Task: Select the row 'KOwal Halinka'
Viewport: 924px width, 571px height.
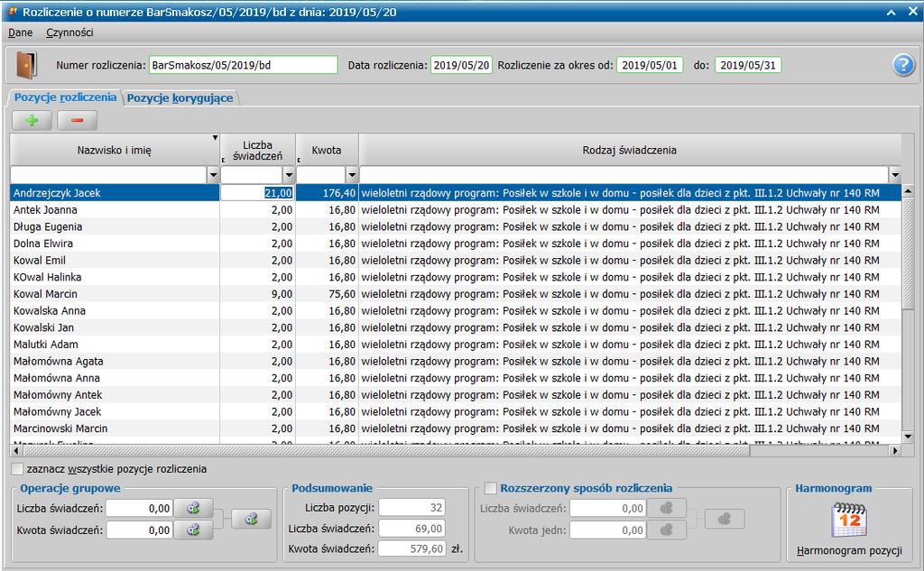Action: 456,277
